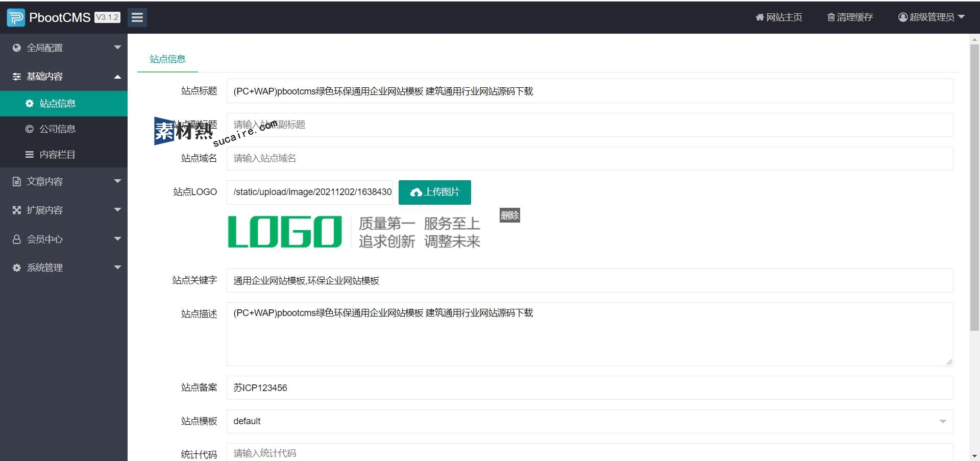
Task: Click the 超级管理员 user avatar icon
Action: pos(902,17)
